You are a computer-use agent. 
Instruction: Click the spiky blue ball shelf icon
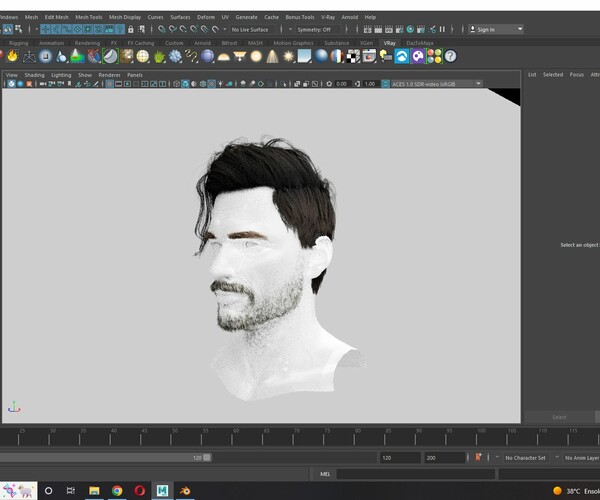pos(175,56)
